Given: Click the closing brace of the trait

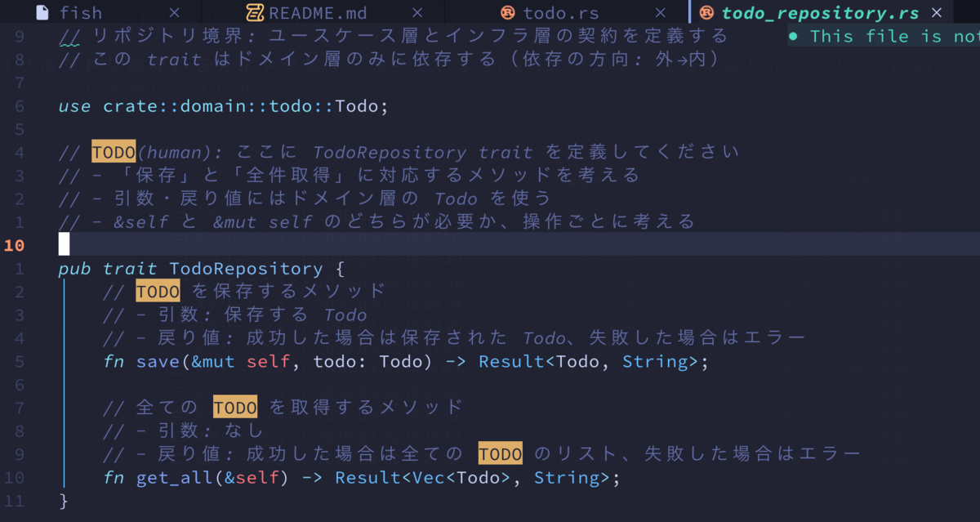Looking at the screenshot, I should click(64, 500).
